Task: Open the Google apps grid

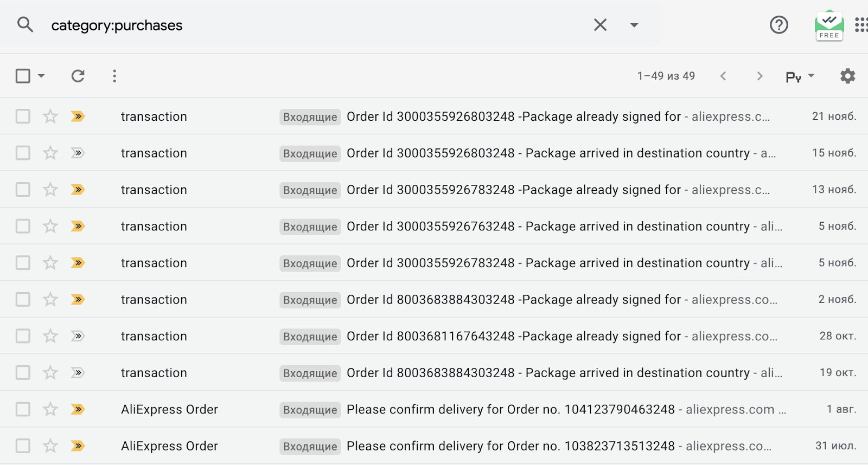Action: tap(861, 25)
